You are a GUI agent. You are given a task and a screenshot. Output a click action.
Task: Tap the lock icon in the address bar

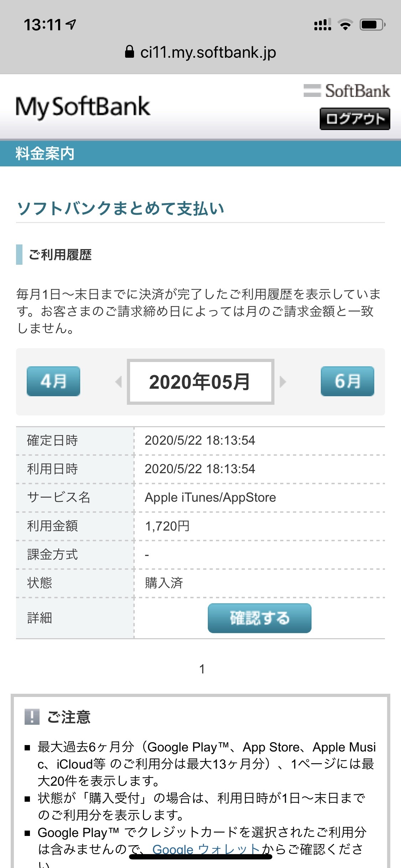point(129,52)
